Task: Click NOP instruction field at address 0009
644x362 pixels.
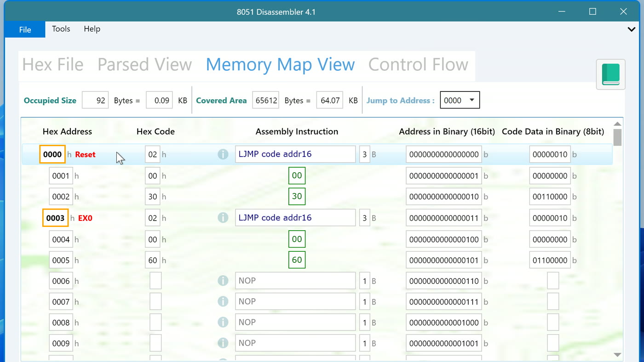Action: [x=295, y=343]
